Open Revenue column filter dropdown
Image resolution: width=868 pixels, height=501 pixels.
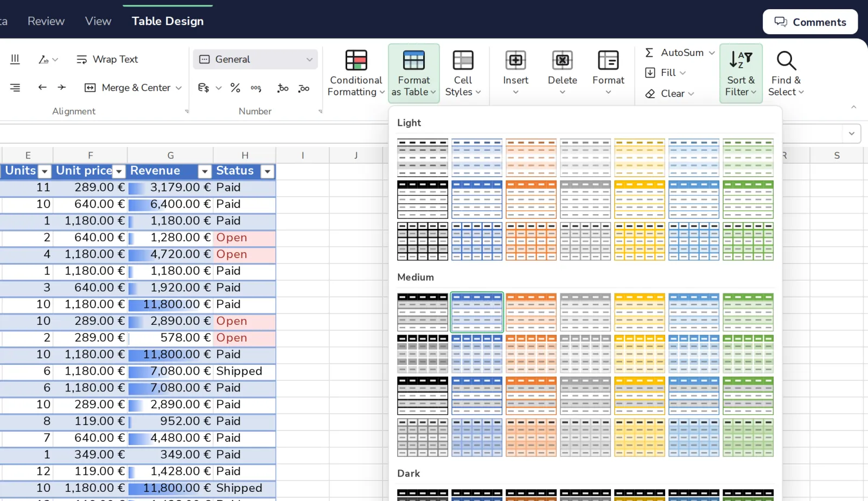pyautogui.click(x=205, y=172)
